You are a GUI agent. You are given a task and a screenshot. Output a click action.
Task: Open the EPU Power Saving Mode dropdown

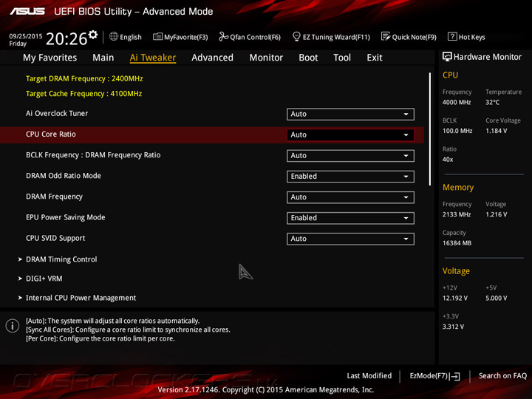(x=350, y=218)
